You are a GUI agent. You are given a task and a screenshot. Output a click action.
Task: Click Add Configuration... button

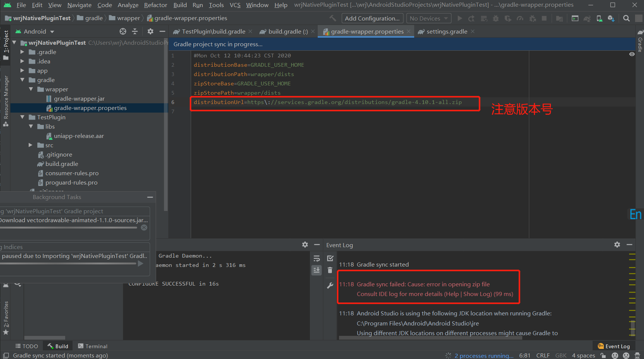point(372,18)
